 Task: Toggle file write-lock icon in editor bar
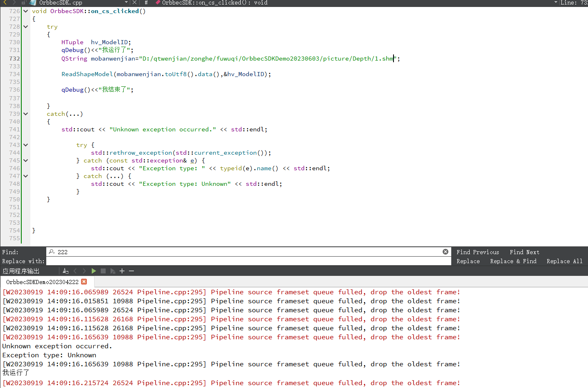pos(24,2)
